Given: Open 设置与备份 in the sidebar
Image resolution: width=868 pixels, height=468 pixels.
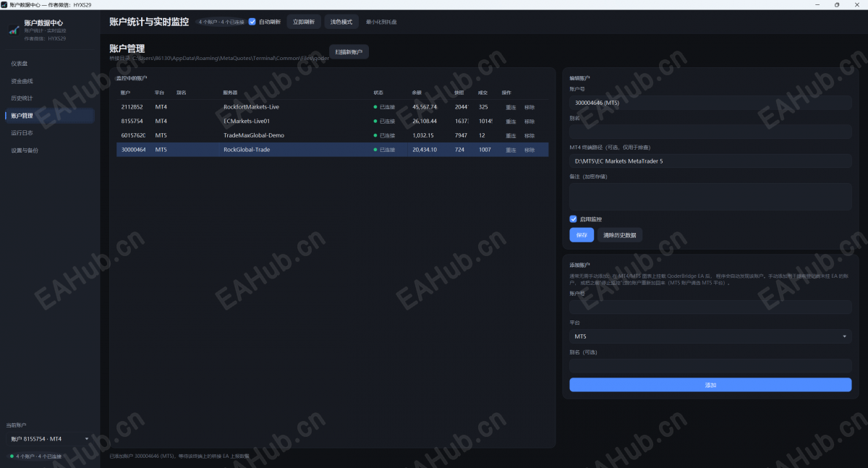Looking at the screenshot, I should coord(49,150).
